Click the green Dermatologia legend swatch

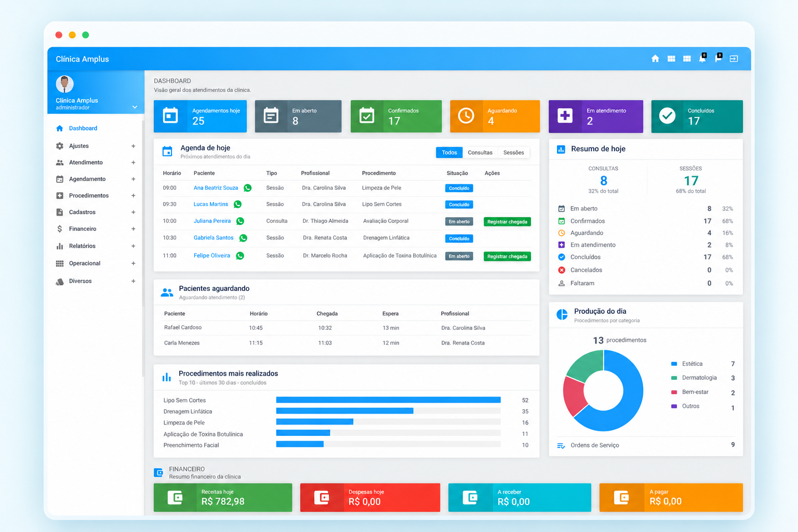click(674, 378)
